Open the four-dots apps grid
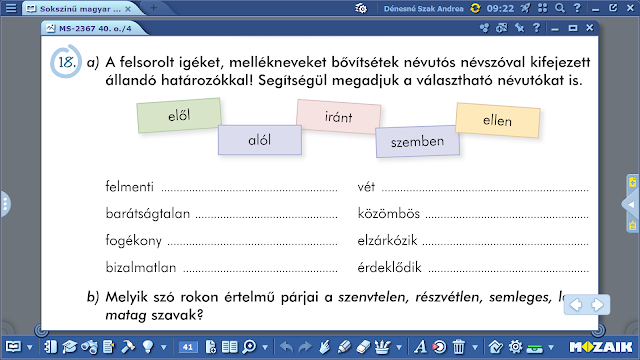This screenshot has width=640, height=360. (x=542, y=8)
